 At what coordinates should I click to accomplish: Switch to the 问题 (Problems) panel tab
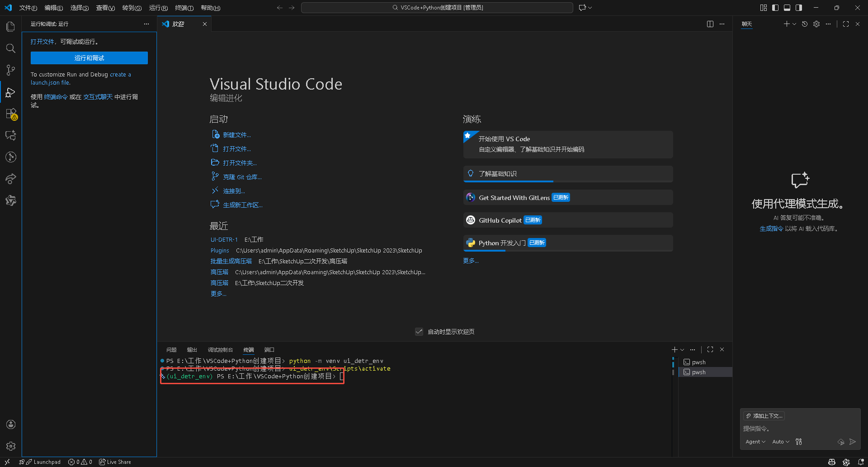171,350
